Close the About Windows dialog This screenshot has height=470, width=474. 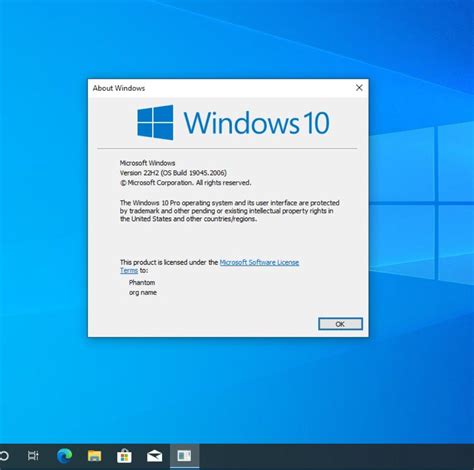tap(359, 88)
